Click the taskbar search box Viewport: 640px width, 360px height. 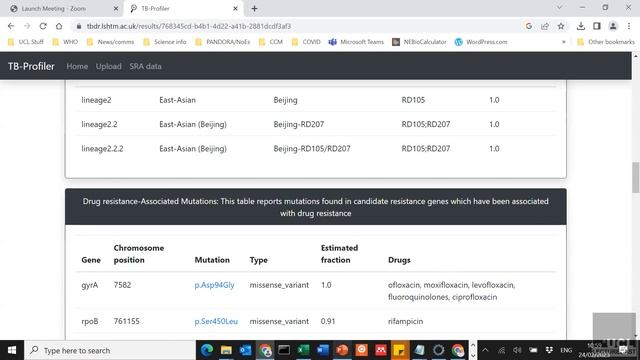click(110, 350)
